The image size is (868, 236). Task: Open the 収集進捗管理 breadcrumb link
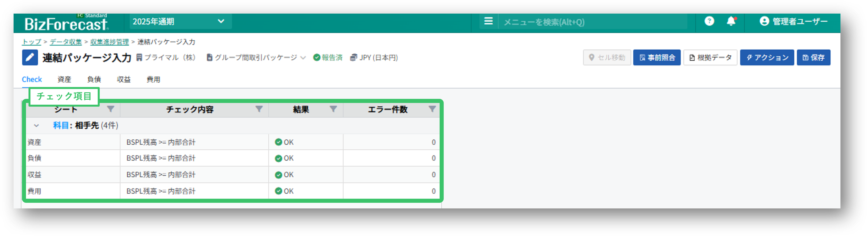pos(110,42)
